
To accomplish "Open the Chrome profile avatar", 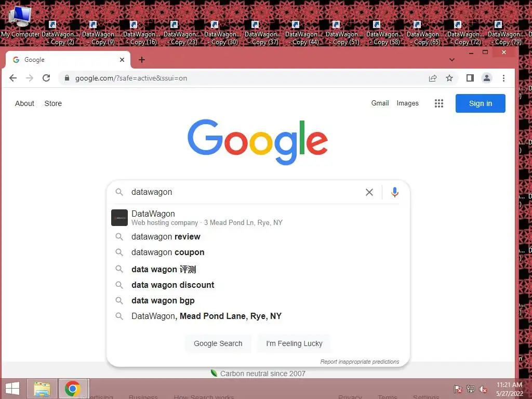I will (x=486, y=78).
